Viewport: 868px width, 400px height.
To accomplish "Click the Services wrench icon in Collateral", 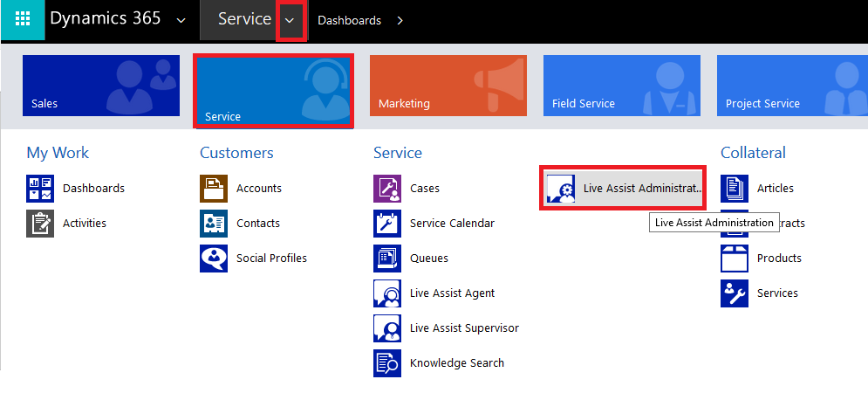I will [735, 293].
